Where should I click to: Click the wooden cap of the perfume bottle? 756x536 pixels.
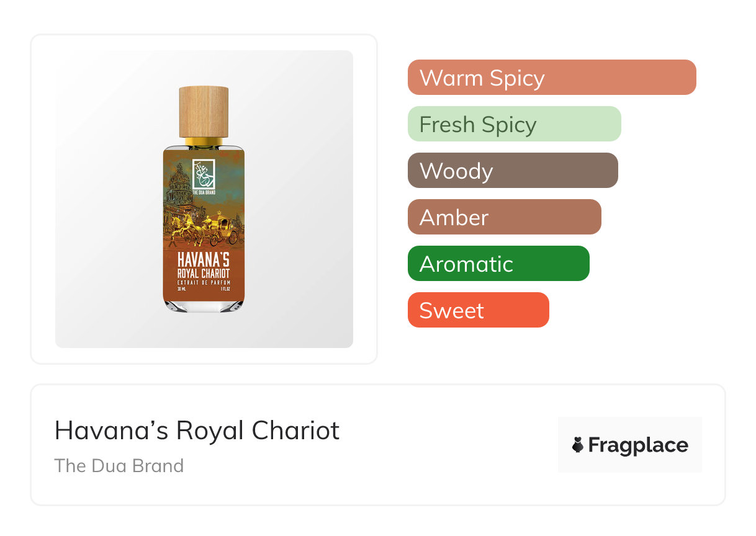[204, 112]
